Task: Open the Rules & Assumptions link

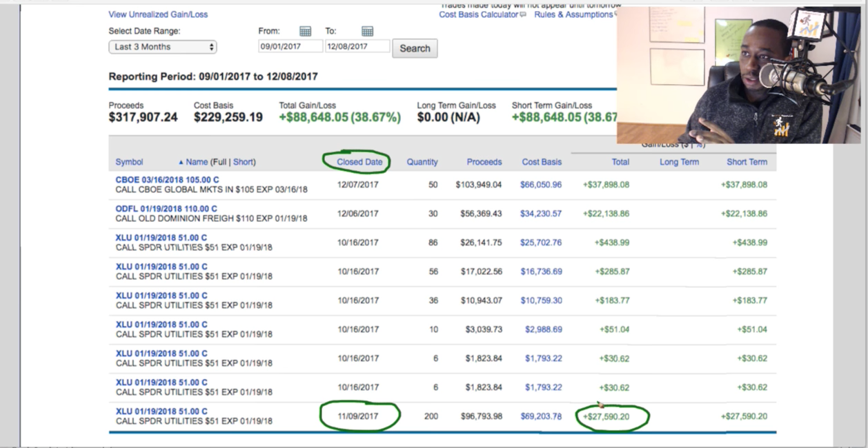Action: (x=573, y=14)
